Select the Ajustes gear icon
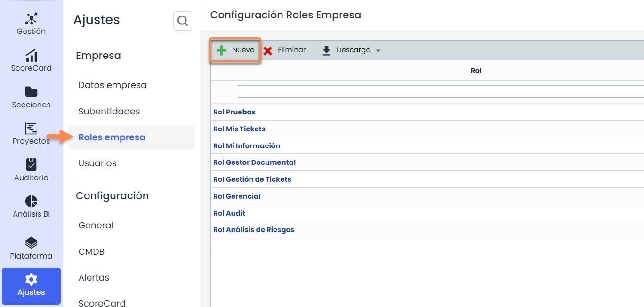Viewport: 644px width, 307px height. click(x=31, y=279)
